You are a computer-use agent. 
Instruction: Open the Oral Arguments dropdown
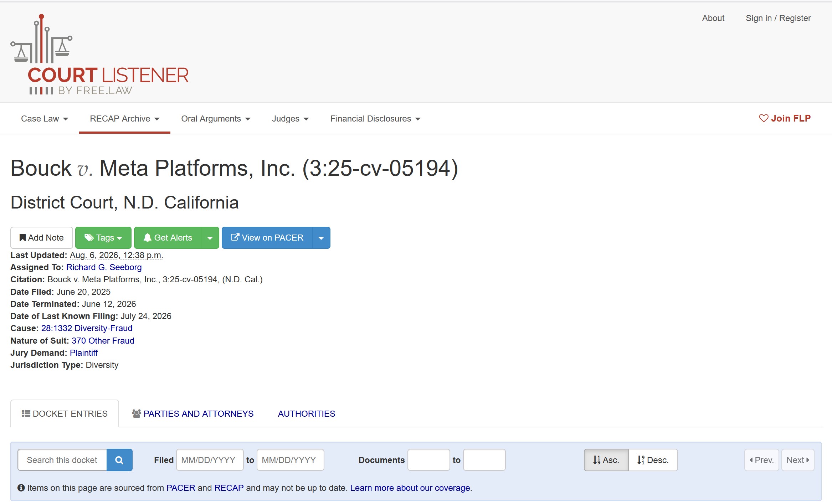coord(216,119)
